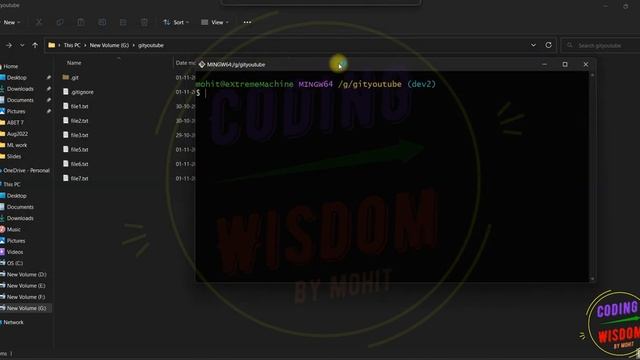Open the Sort dropdown in Explorer
The width and height of the screenshot is (640, 360).
[176, 22]
